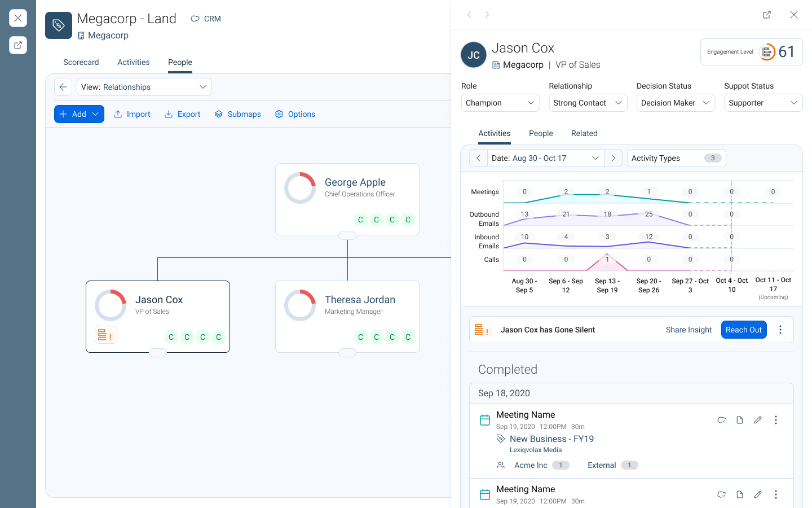Click the last C badge on the Theresa Jordan card
The height and width of the screenshot is (508, 812).
pyautogui.click(x=408, y=337)
